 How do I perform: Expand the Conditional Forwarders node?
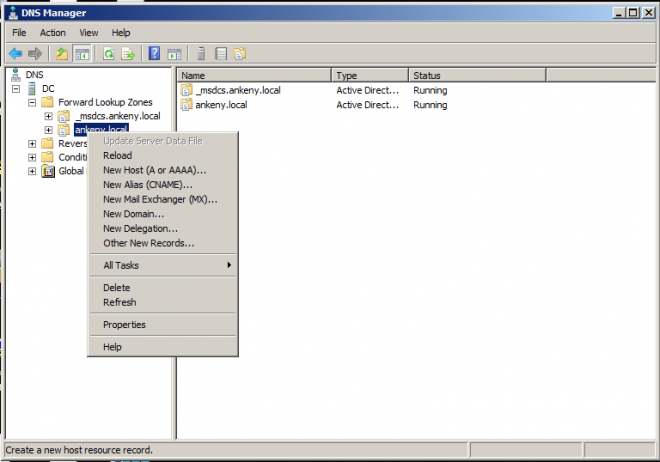[32, 157]
